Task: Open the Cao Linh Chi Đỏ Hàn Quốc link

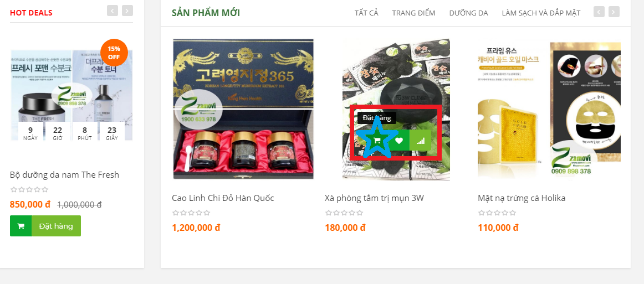Action: [223, 198]
